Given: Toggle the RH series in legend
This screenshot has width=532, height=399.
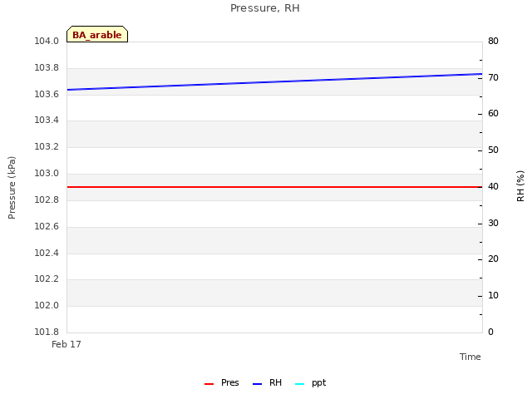Looking at the screenshot, I should (268, 383).
